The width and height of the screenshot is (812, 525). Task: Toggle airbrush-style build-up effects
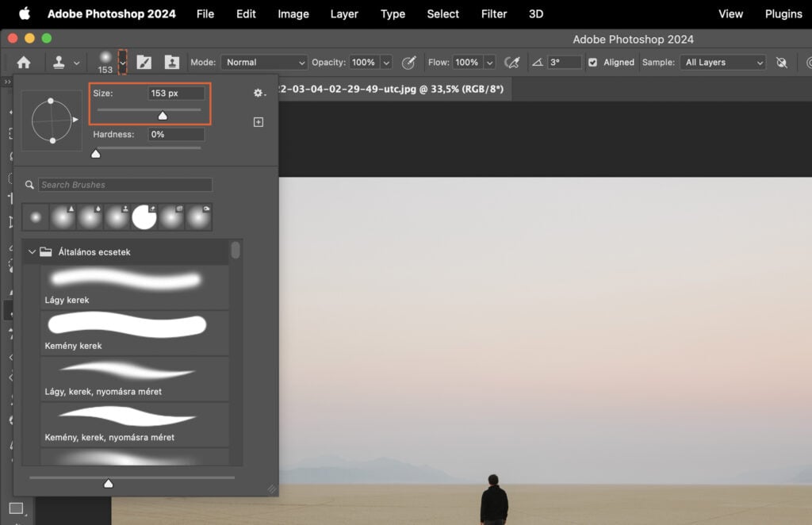(x=512, y=62)
